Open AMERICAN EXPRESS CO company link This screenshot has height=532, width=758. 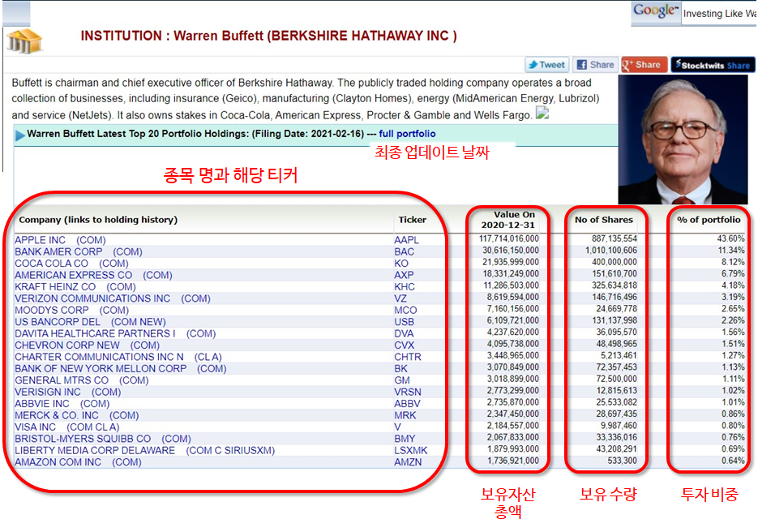coord(93,275)
